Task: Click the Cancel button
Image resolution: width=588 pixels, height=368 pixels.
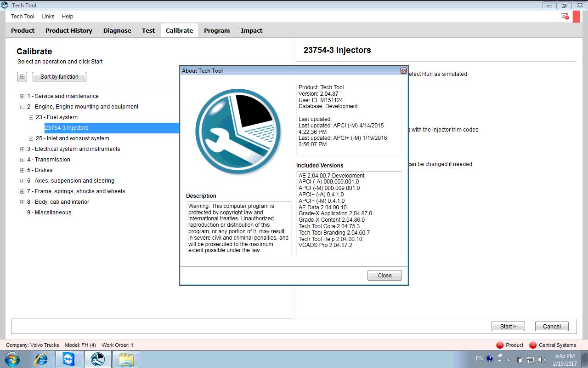Action: (x=552, y=326)
